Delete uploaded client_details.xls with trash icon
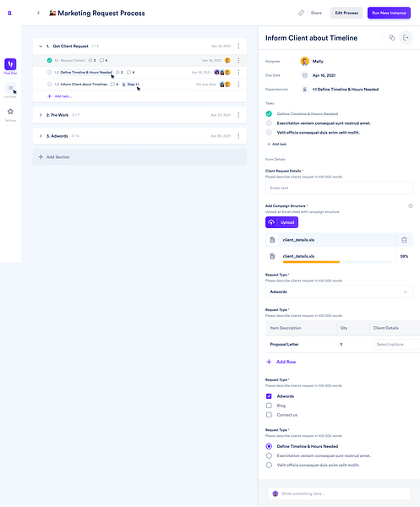420x507 pixels. (x=404, y=240)
